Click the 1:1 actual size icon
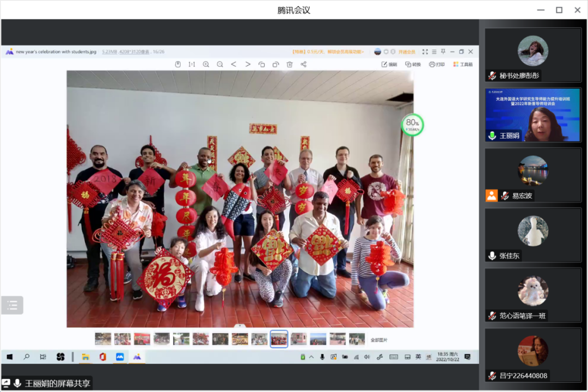The height and width of the screenshot is (392, 588). (192, 64)
